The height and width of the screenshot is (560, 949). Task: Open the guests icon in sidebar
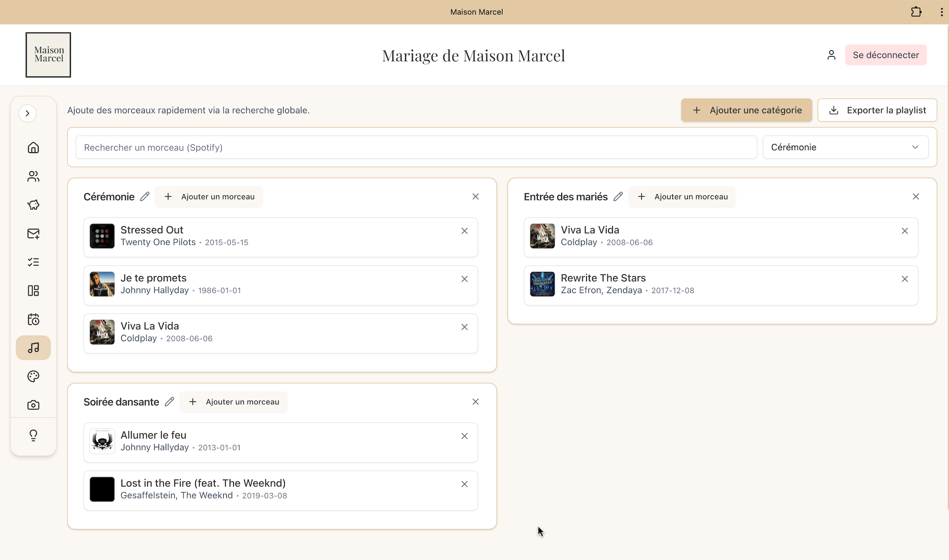coord(33,176)
